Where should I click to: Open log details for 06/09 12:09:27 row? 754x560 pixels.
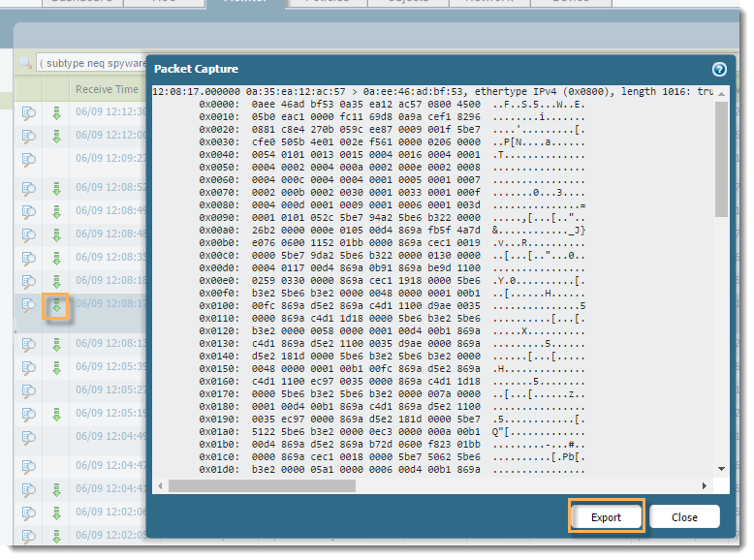pyautogui.click(x=28, y=160)
